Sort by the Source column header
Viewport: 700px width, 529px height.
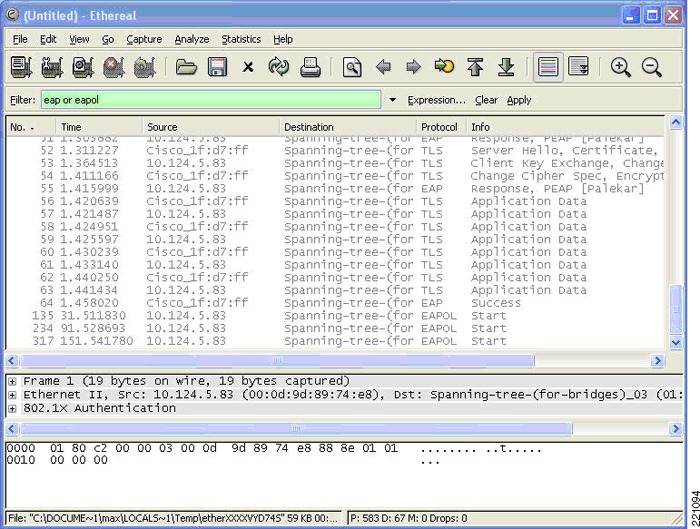[x=211, y=127]
